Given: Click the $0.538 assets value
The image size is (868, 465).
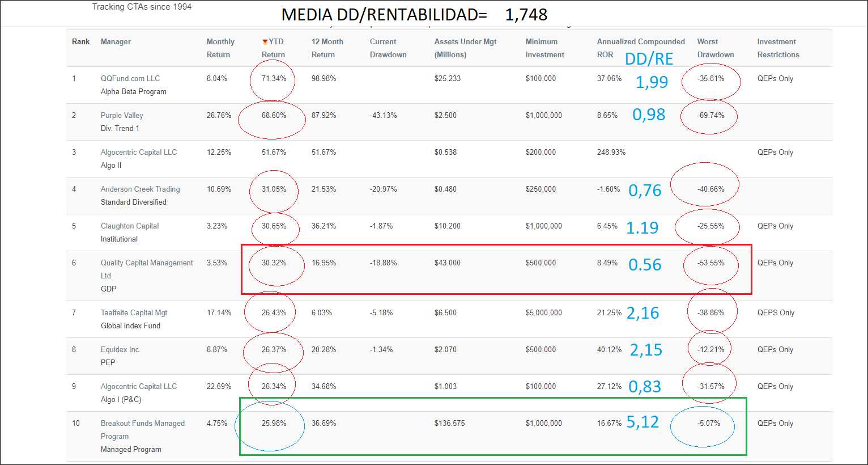Looking at the screenshot, I should 445,153.
